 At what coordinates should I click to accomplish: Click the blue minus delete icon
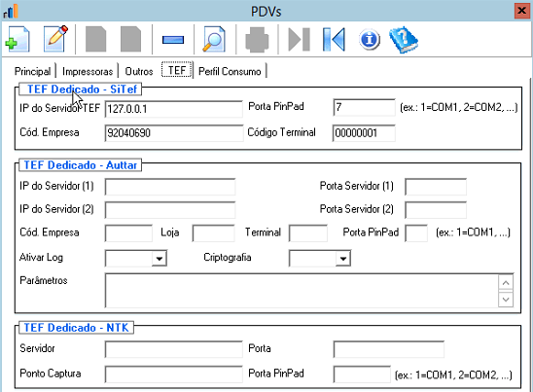(173, 40)
